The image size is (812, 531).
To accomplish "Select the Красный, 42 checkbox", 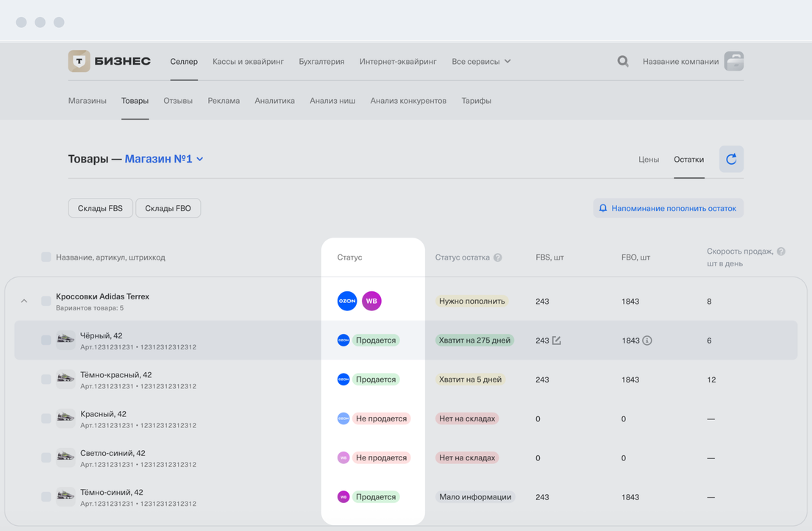I will 46,418.
